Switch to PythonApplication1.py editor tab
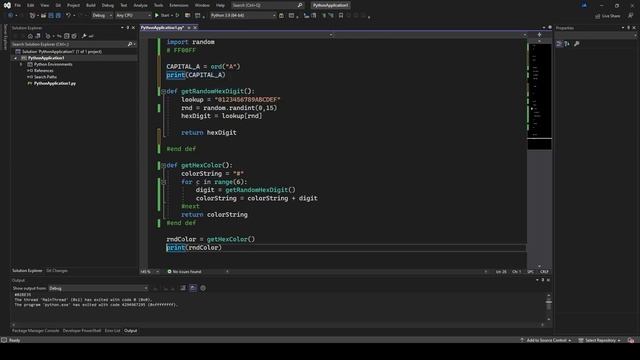 [x=162, y=27]
